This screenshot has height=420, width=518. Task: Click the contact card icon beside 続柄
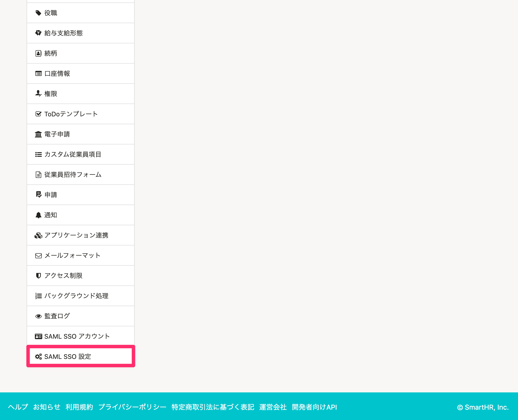click(x=38, y=53)
